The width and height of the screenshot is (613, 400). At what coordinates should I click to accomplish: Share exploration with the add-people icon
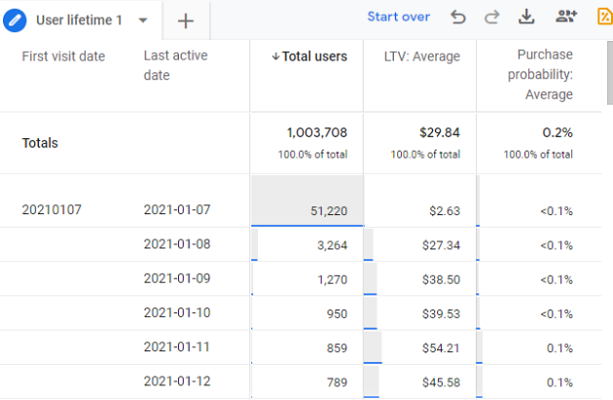point(566,17)
